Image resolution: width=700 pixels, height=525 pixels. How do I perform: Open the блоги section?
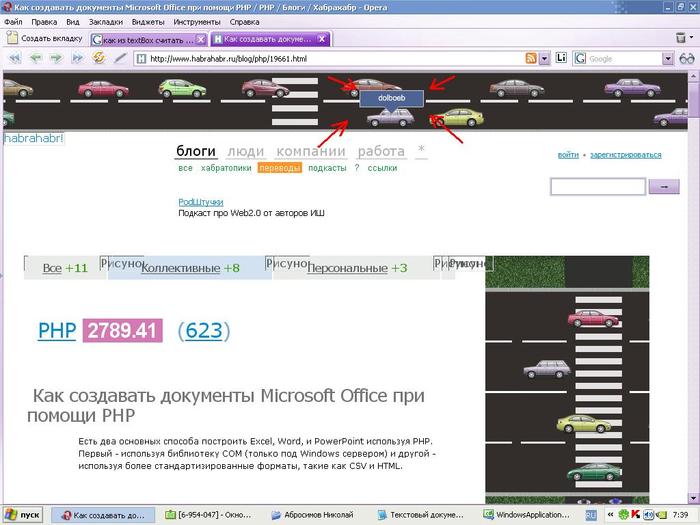[x=196, y=151]
